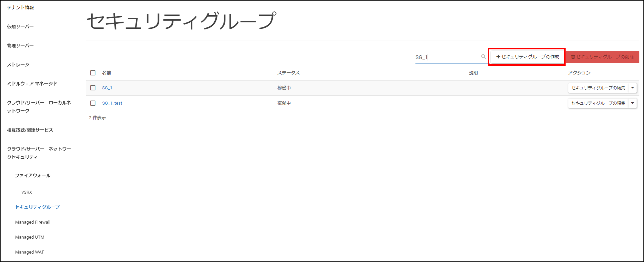Click the セキュリティグループ page heading
The image size is (644, 262).
[x=181, y=21]
